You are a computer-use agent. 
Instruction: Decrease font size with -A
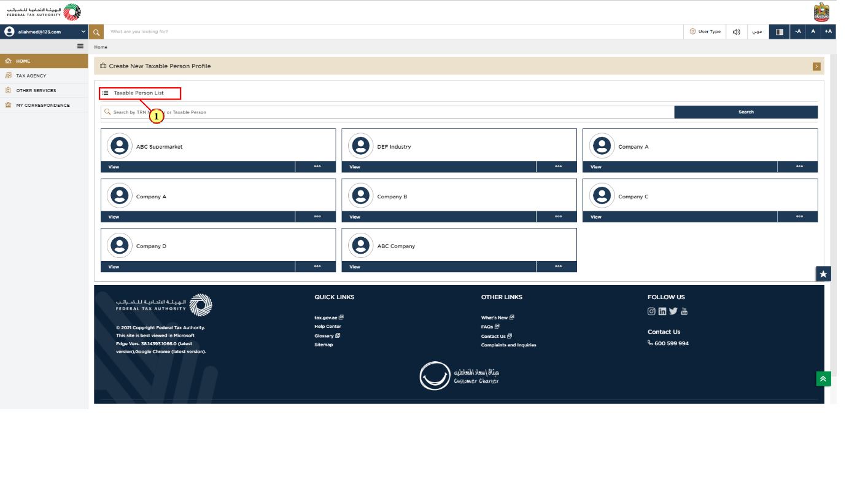tap(798, 31)
